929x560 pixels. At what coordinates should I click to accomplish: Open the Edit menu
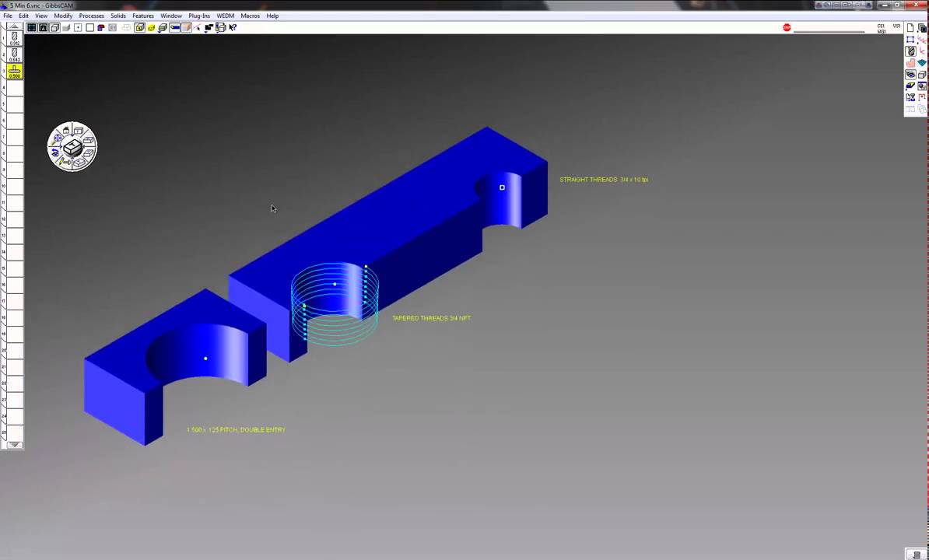(x=23, y=16)
